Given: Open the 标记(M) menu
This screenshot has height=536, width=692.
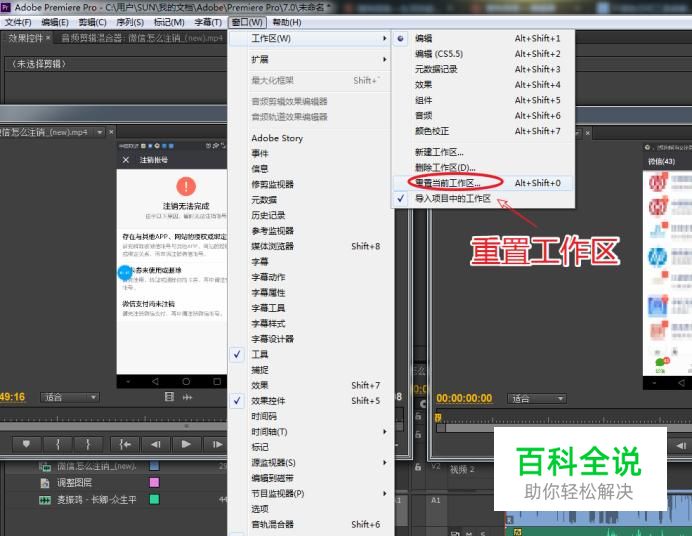Looking at the screenshot, I should click(169, 22).
